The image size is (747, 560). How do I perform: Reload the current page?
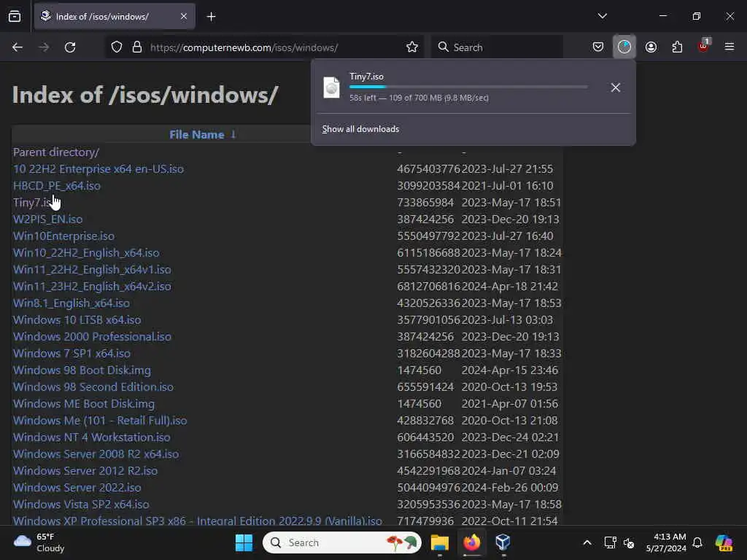pyautogui.click(x=70, y=47)
